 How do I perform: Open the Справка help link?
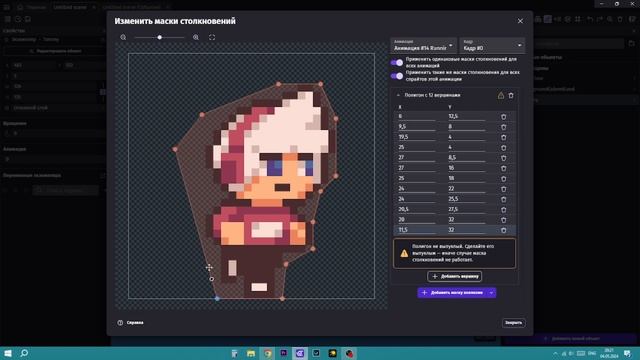point(131,322)
